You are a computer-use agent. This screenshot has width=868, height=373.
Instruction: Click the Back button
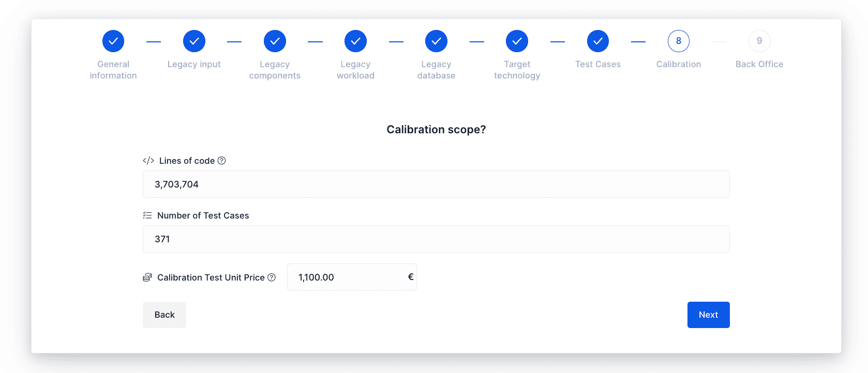pos(164,315)
